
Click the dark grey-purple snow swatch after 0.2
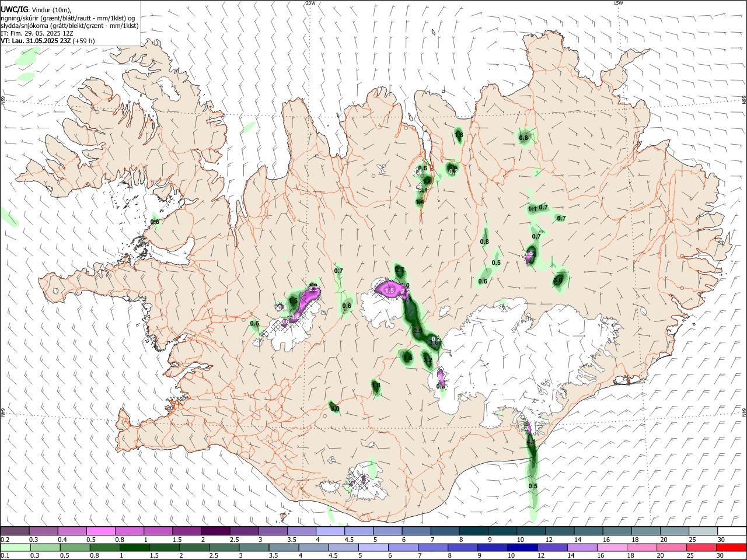pos(15,531)
